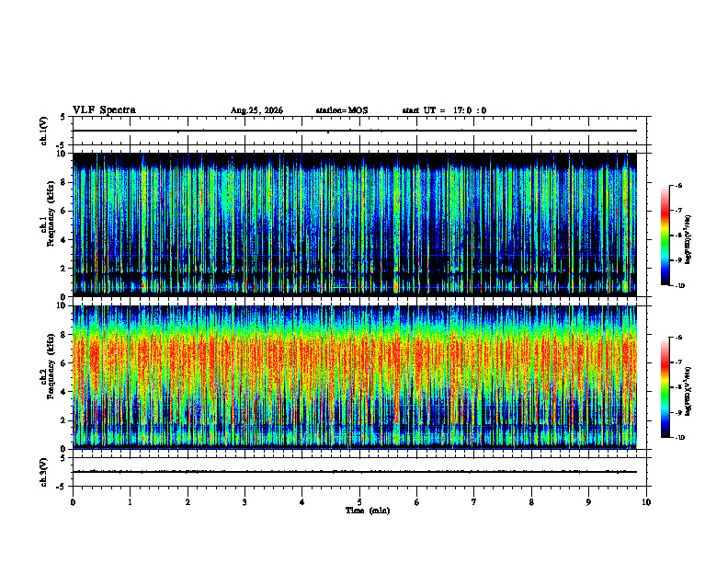Click the ch.1 log(PSD) colorbar label

pos(688,240)
